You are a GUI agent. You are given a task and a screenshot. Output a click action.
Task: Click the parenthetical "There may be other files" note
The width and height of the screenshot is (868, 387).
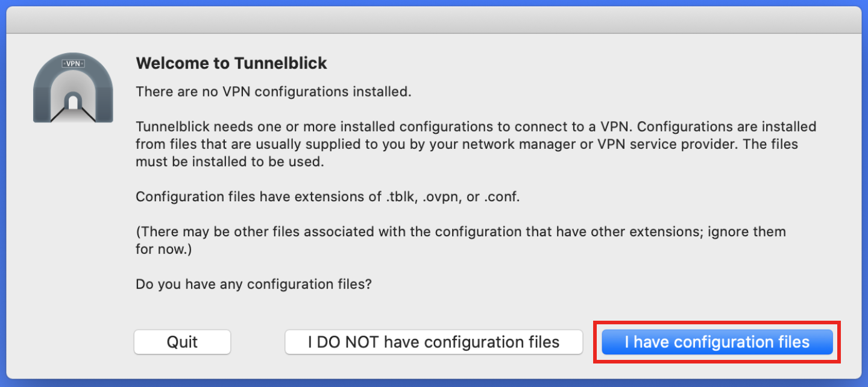tap(461, 241)
